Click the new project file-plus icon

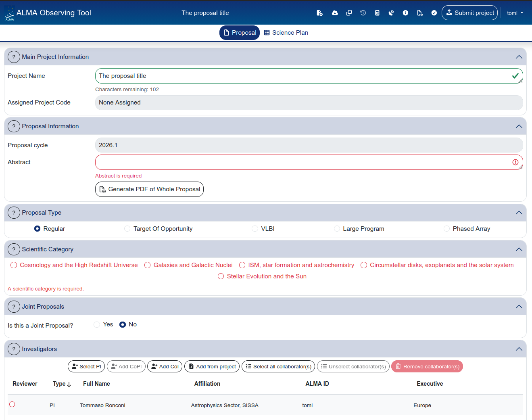click(319, 13)
